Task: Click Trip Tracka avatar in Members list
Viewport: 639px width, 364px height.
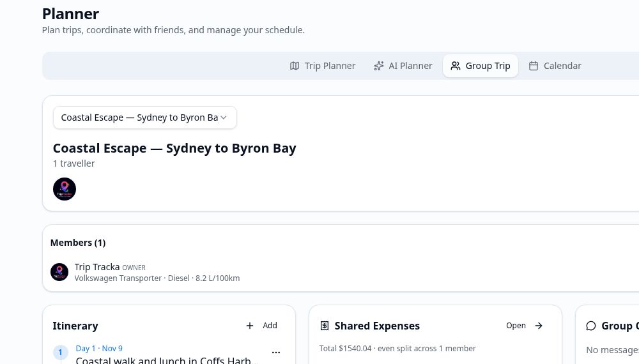Action: [59, 272]
